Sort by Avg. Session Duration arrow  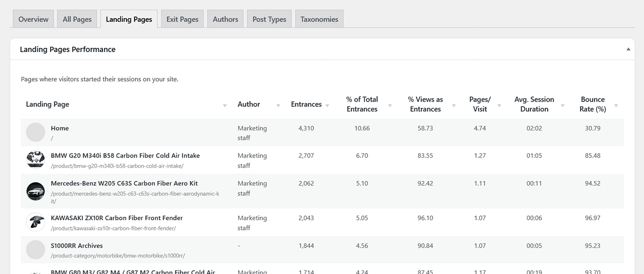click(562, 105)
